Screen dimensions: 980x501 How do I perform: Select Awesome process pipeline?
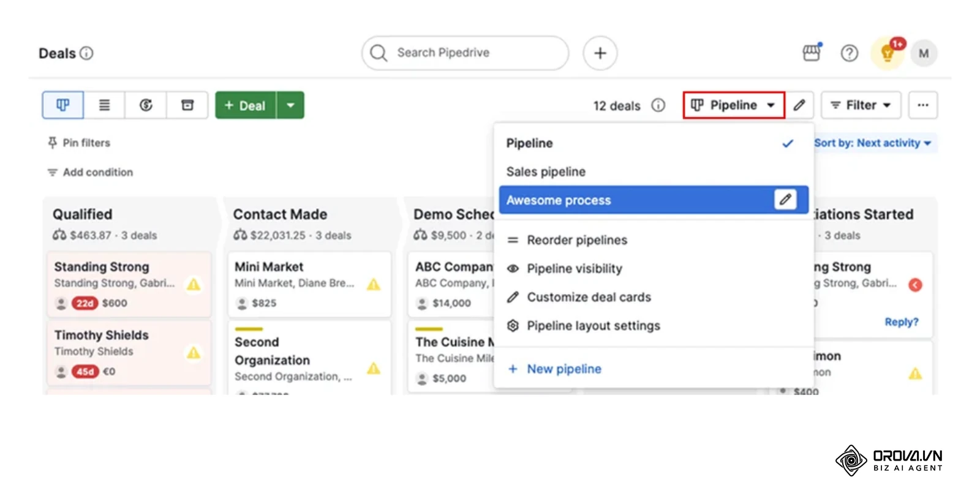[654, 200]
